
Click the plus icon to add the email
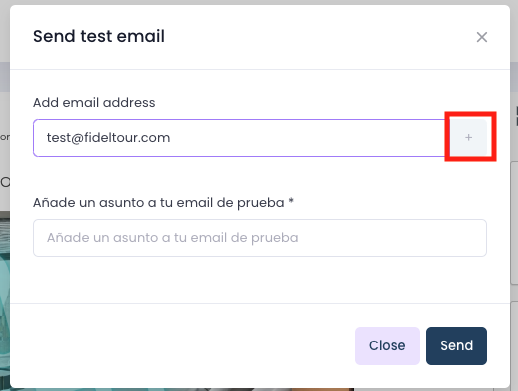(x=468, y=137)
